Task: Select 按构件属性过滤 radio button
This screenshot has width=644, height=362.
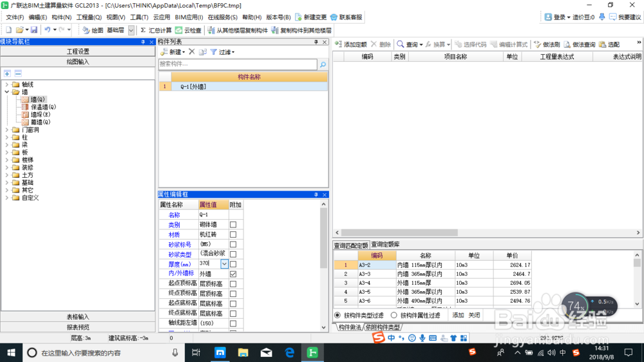Action: (394, 315)
